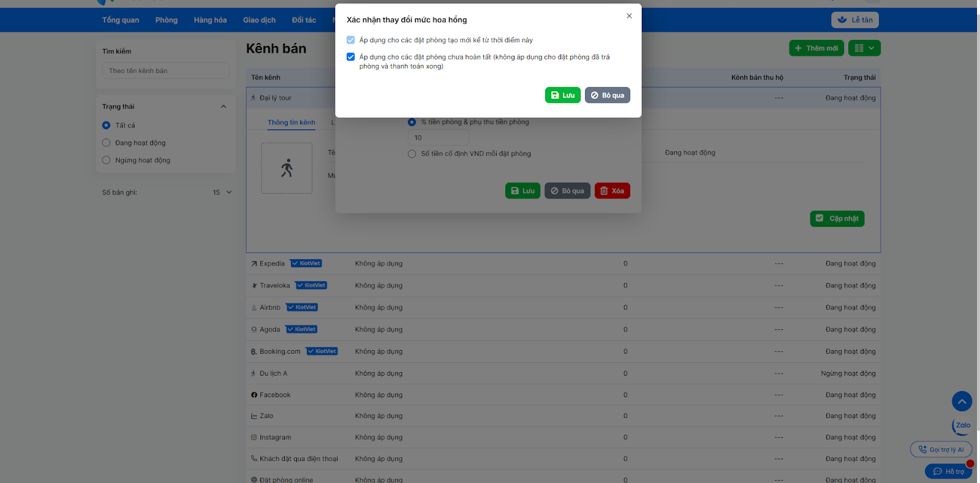Click Thêm mới to add a channel
The height and width of the screenshot is (483, 980).
pyautogui.click(x=816, y=48)
